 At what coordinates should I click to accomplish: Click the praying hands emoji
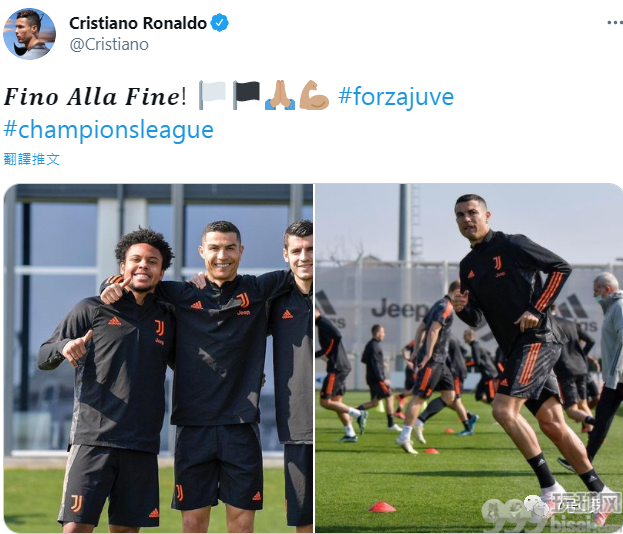[280, 95]
